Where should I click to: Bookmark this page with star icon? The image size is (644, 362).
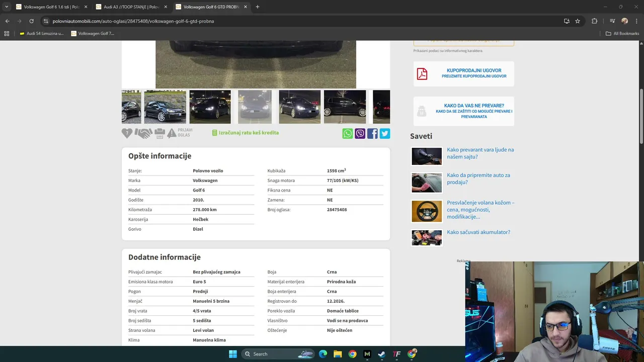pos(578,21)
